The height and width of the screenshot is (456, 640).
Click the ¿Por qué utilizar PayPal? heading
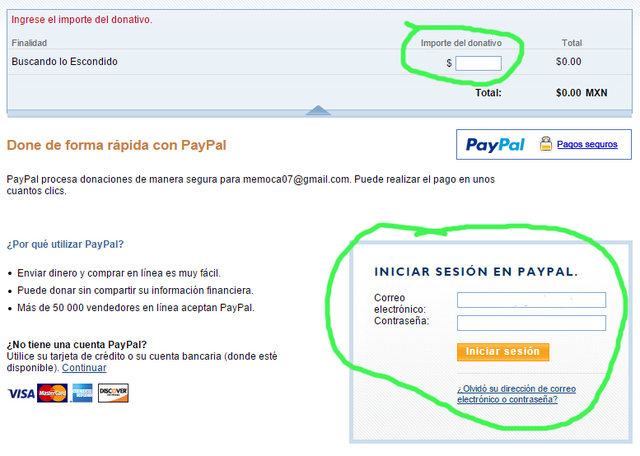[x=65, y=244]
